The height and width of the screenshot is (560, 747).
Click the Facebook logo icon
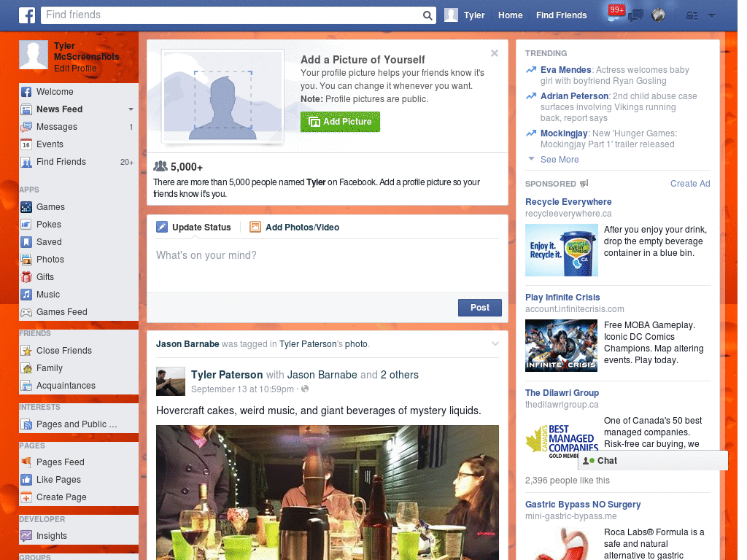click(27, 15)
